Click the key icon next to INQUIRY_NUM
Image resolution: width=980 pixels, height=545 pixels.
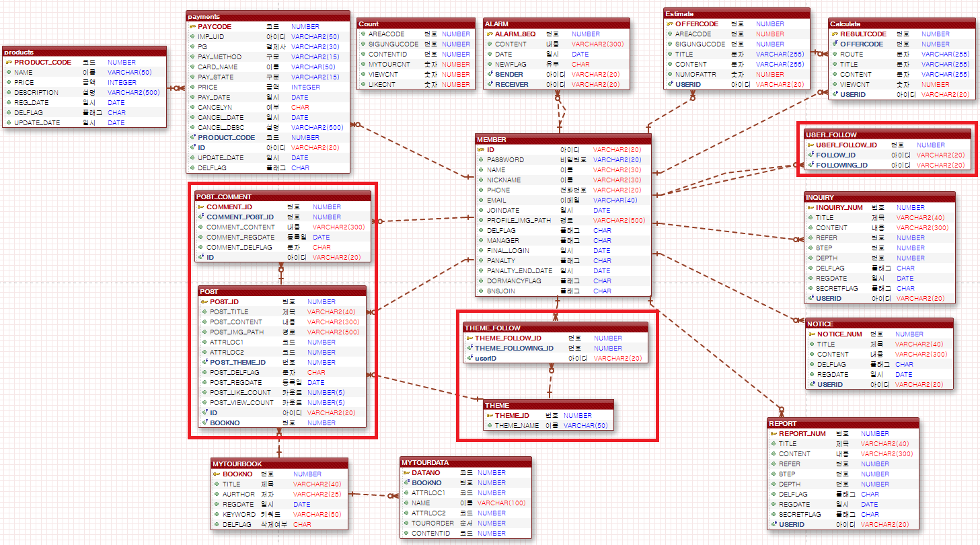pyautogui.click(x=811, y=207)
